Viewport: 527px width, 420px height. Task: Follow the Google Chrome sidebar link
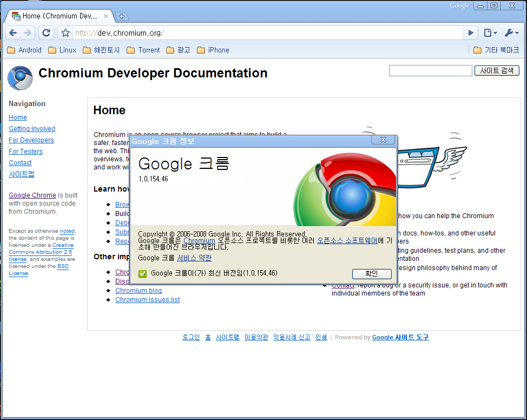[32, 195]
